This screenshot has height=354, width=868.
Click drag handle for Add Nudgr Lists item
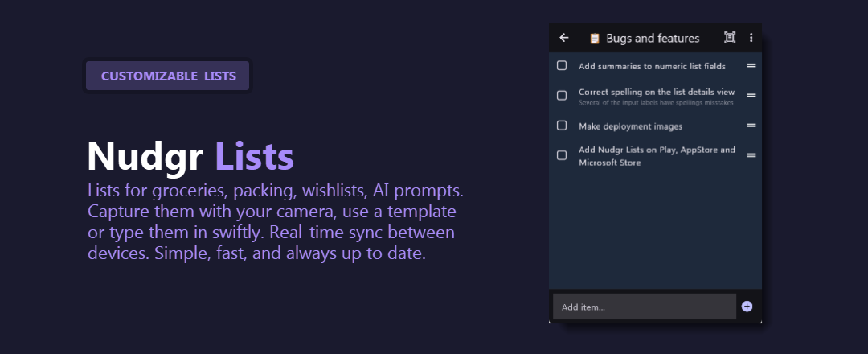[751, 155]
